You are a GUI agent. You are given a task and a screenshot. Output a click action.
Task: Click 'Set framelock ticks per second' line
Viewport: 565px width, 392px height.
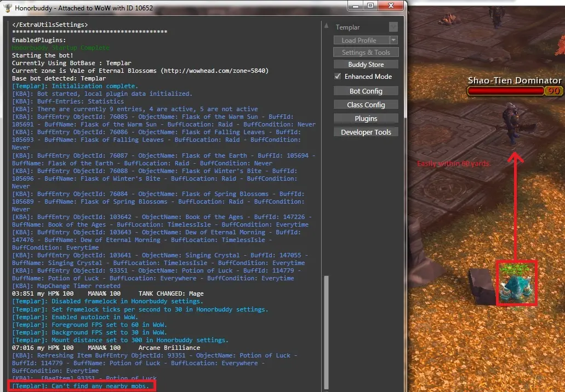coord(140,309)
